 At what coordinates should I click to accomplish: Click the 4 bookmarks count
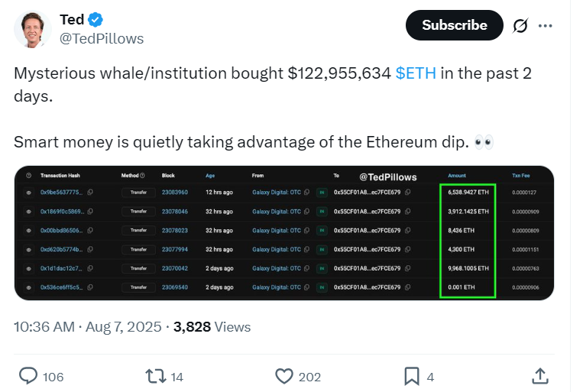tap(430, 377)
